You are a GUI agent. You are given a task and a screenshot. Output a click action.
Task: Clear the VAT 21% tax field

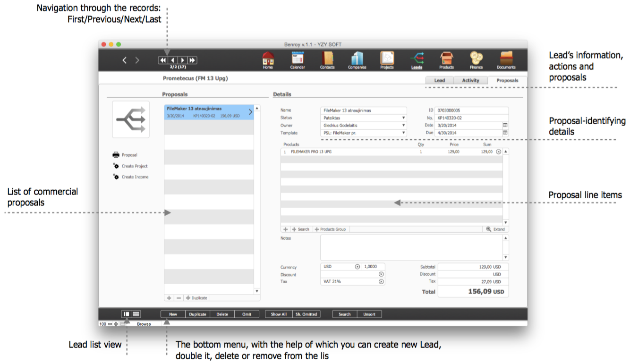[381, 281]
